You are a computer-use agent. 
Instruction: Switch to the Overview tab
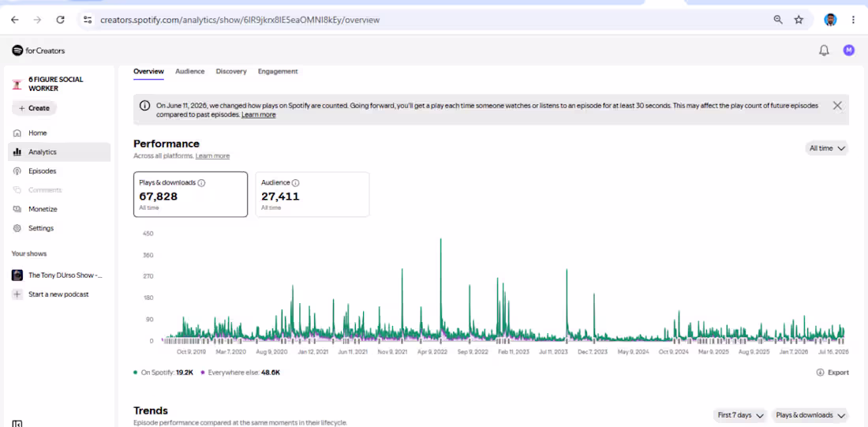[x=148, y=72]
